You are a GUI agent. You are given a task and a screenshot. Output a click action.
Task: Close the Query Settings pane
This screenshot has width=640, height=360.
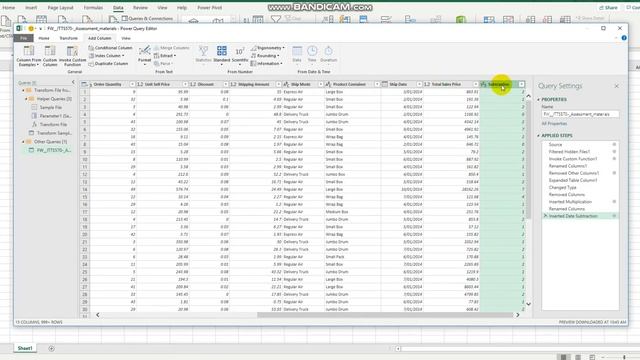[616, 86]
